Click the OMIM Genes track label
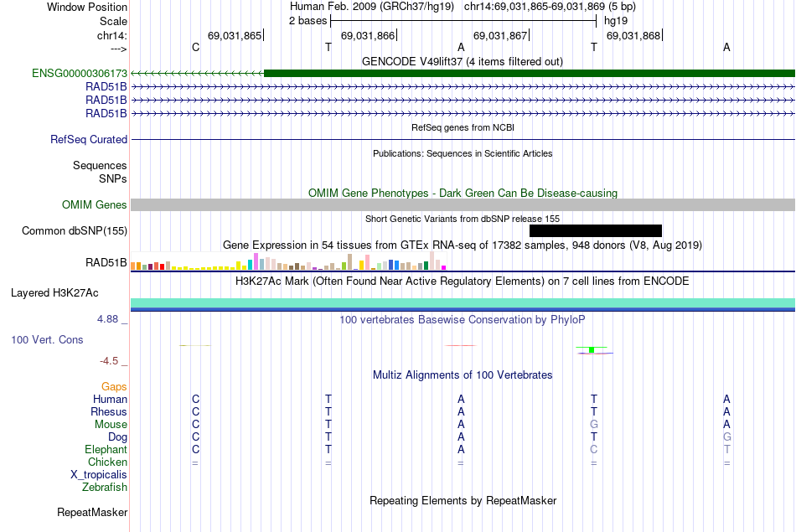 click(x=95, y=204)
